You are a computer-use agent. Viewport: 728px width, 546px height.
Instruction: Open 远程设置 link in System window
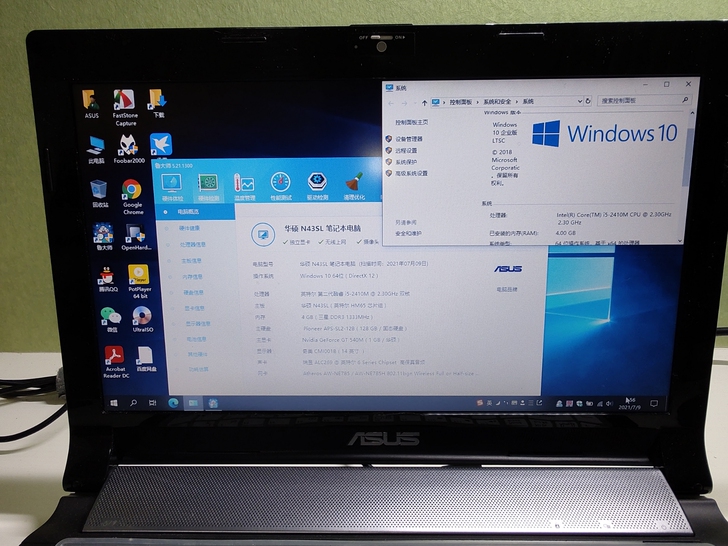[406, 150]
